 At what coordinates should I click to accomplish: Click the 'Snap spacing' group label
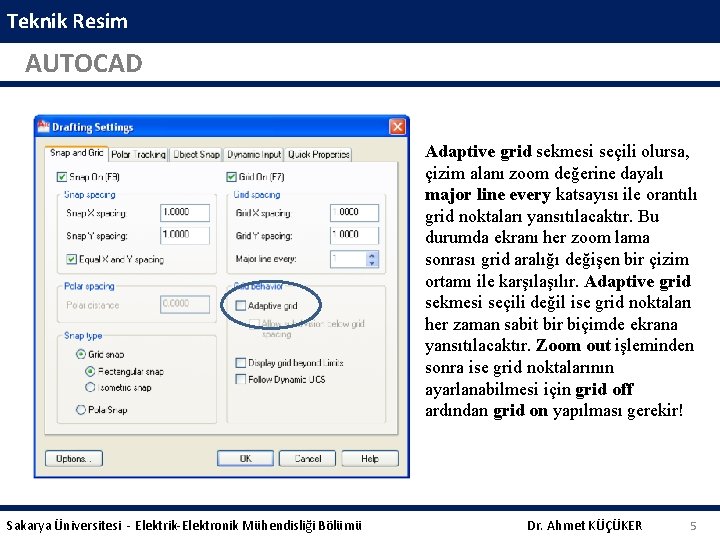click(x=90, y=195)
